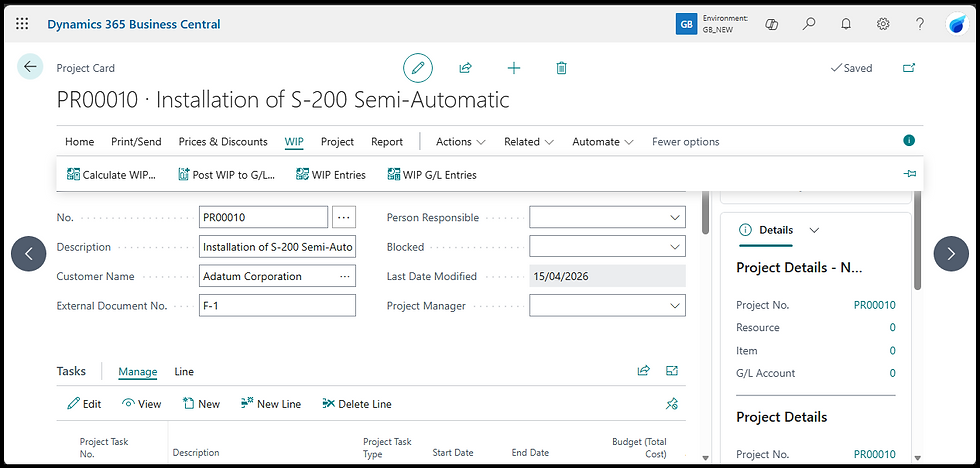Click the main card vertical scrollbar

tap(706, 213)
